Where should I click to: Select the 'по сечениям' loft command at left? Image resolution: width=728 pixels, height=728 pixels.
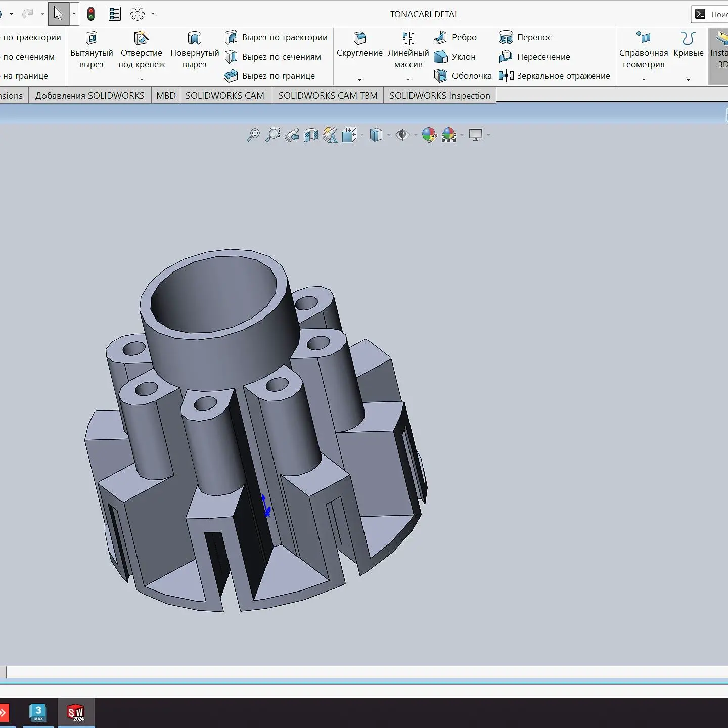28,57
